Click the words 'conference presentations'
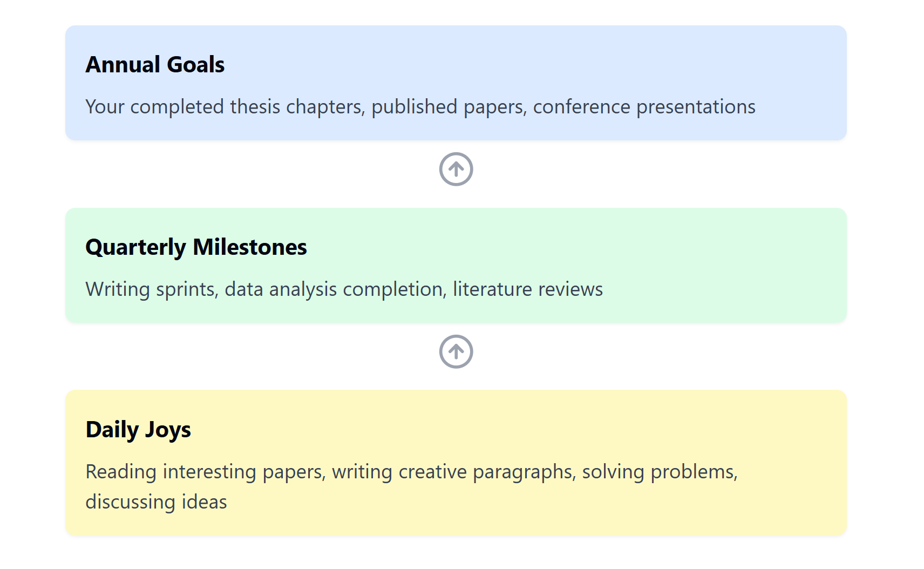The height and width of the screenshot is (569, 924). (x=644, y=107)
